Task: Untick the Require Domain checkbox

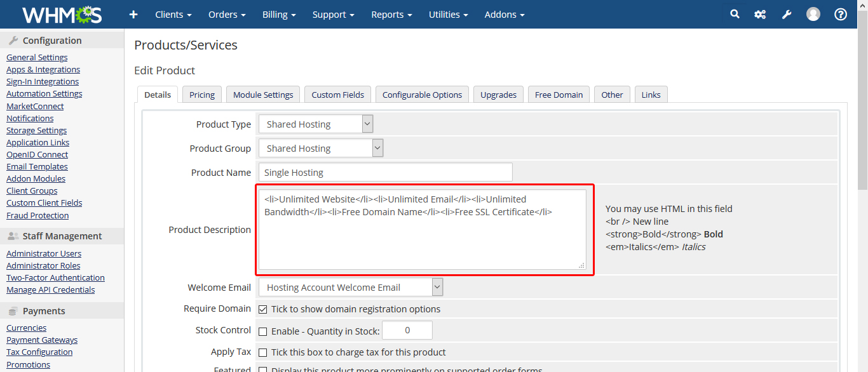Action: [x=263, y=309]
